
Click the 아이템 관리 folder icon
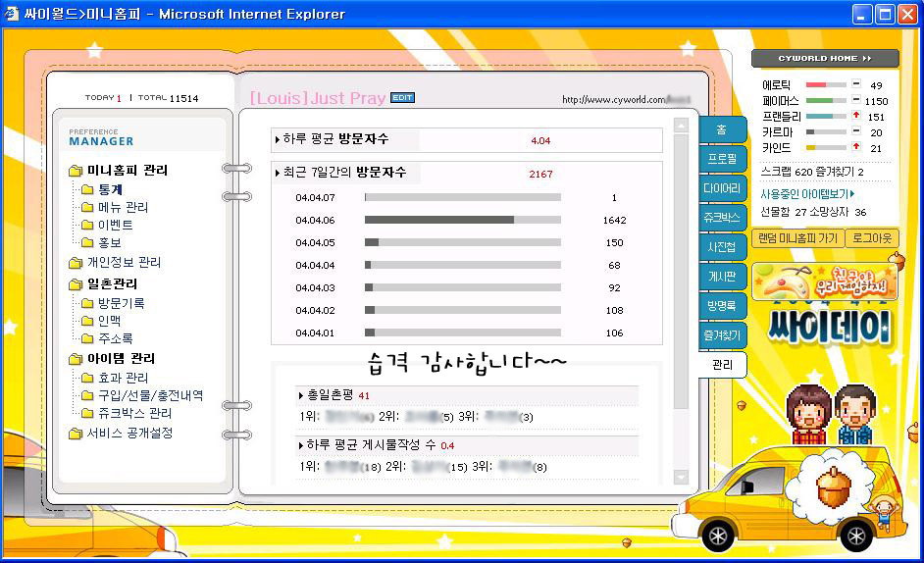click(76, 359)
